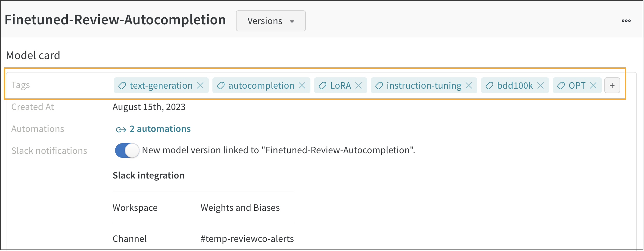
Task: Click the Versions dropdown arrow
Action: tap(292, 21)
